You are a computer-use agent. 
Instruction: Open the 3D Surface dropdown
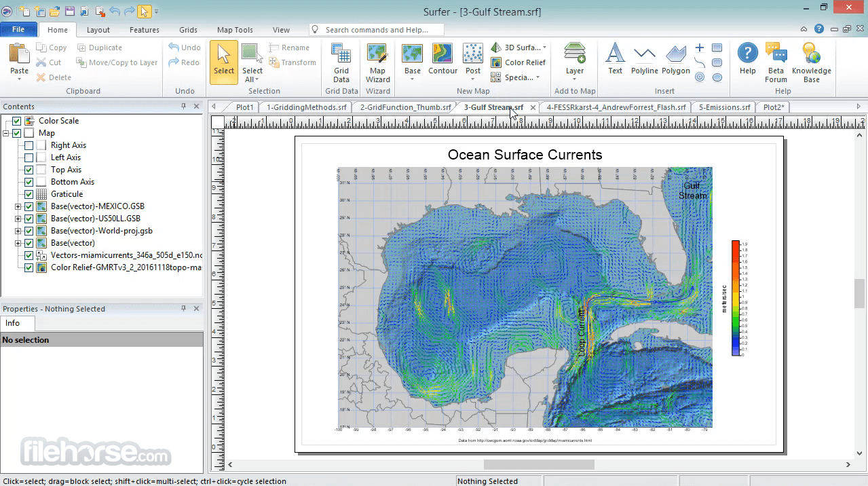[x=544, y=48]
